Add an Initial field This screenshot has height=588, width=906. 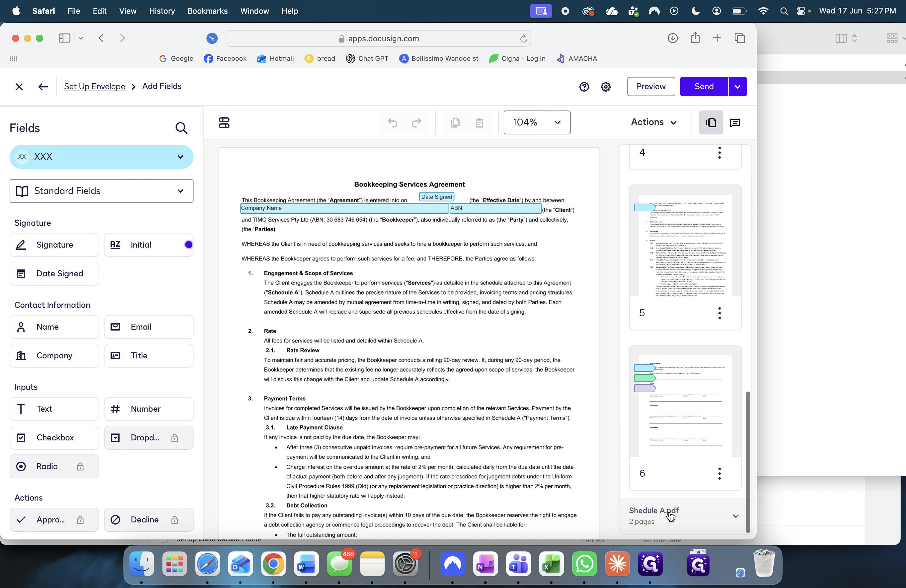(149, 245)
